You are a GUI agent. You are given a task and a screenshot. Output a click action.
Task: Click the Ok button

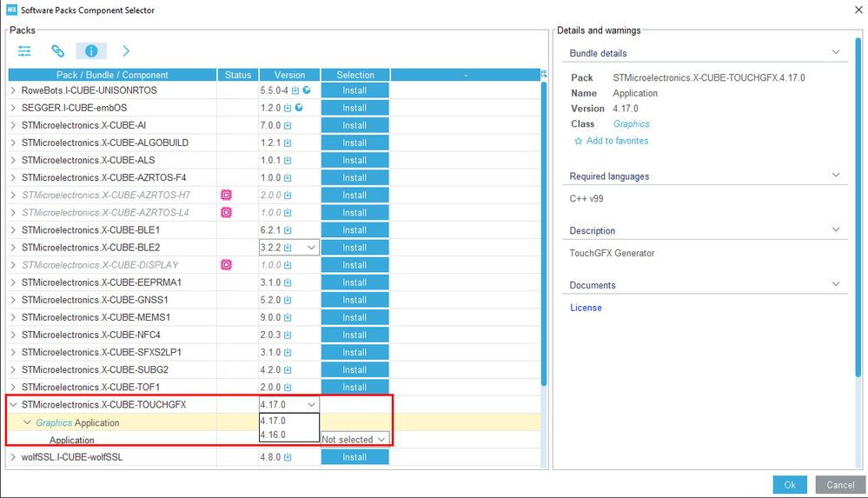point(790,485)
